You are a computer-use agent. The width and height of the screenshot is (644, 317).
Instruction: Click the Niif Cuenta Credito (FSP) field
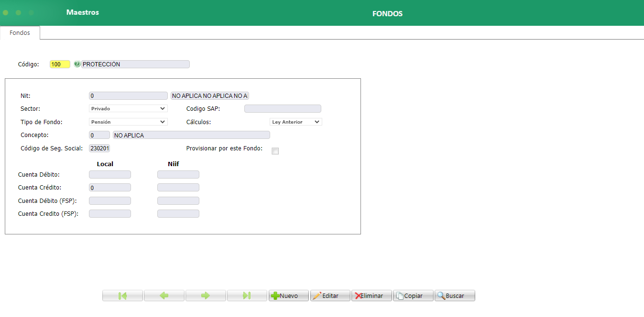[x=178, y=214]
